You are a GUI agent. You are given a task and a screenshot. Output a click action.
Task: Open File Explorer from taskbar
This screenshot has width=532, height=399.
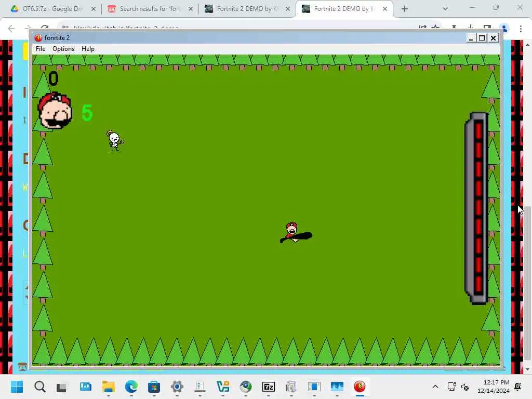coord(108,387)
